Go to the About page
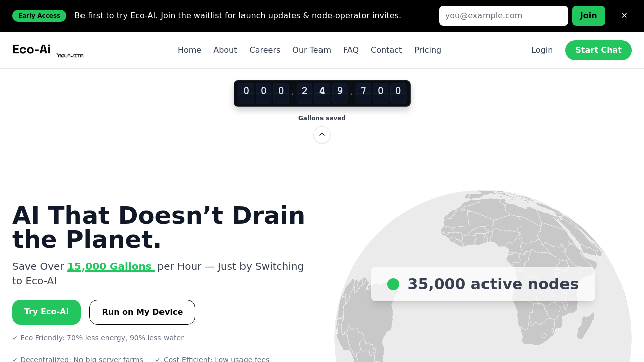This screenshot has height=362, width=644. pyautogui.click(x=225, y=50)
